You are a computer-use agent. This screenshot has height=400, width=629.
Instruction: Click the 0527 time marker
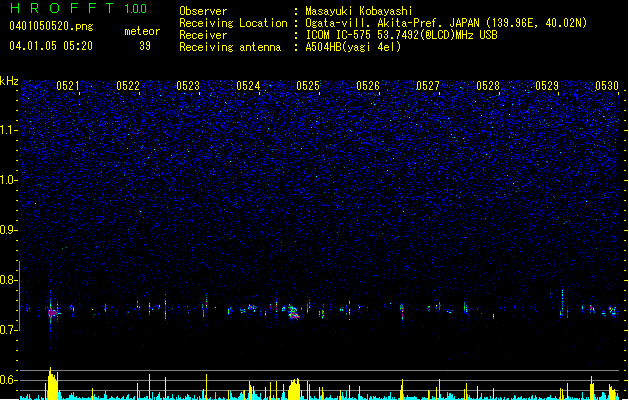[x=428, y=85]
